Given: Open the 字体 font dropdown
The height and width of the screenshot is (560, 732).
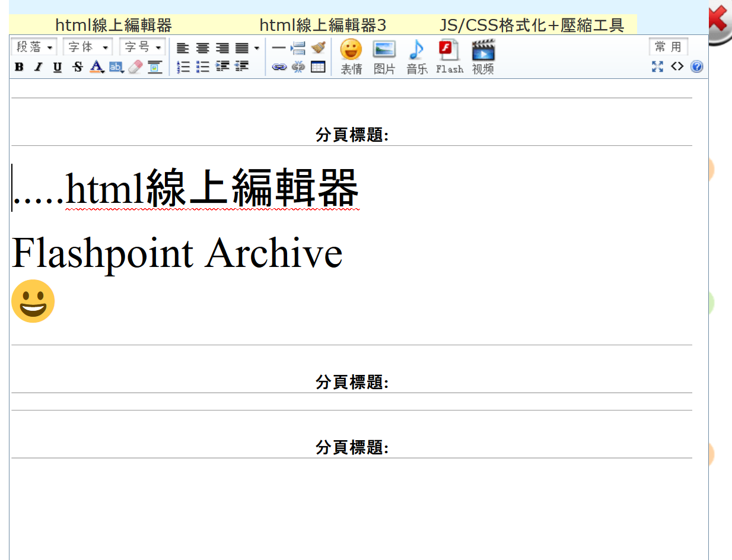Looking at the screenshot, I should click(88, 47).
